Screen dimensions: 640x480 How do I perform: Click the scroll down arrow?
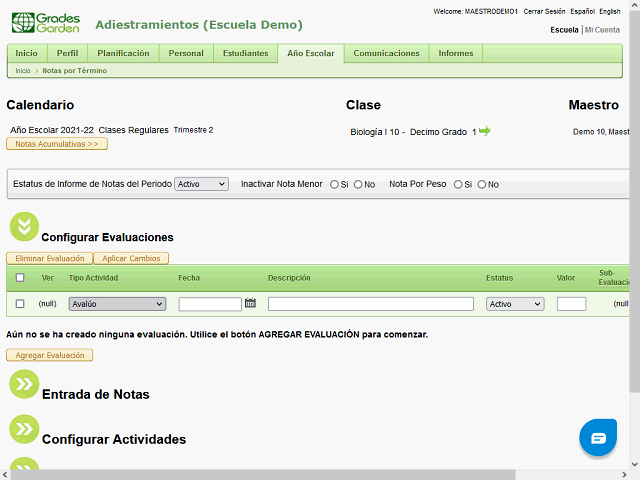(x=635, y=464)
